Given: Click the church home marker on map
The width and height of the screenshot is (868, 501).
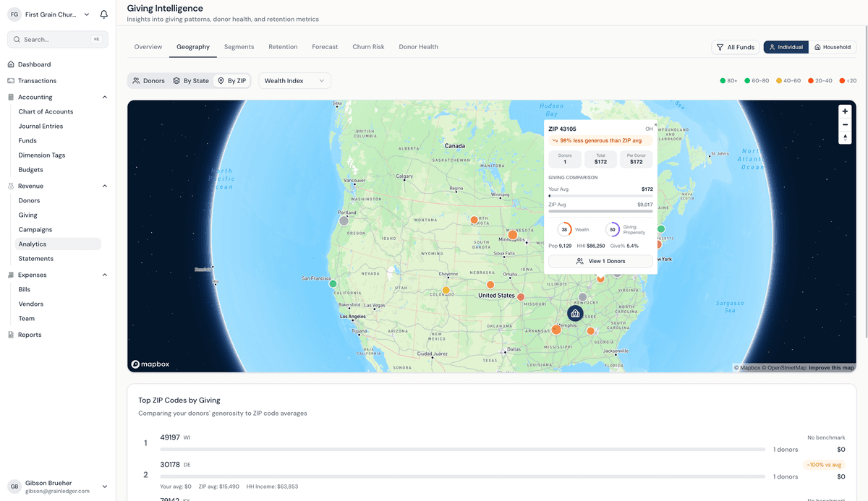Looking at the screenshot, I should pyautogui.click(x=575, y=313).
